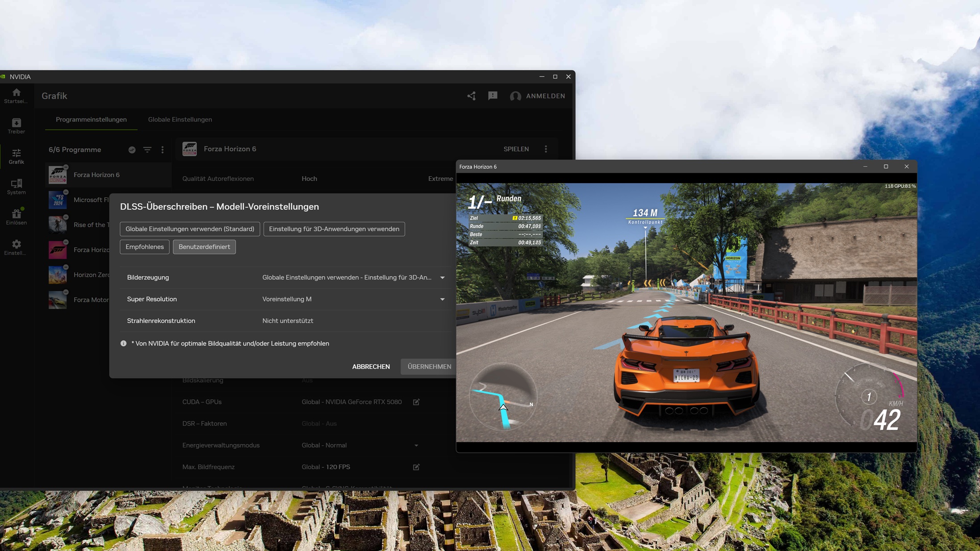Open the System sidebar section
980x551 pixels.
coord(16,187)
